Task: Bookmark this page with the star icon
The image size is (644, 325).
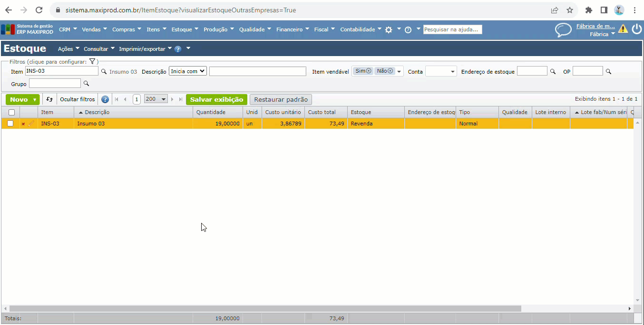Action: coord(569,10)
